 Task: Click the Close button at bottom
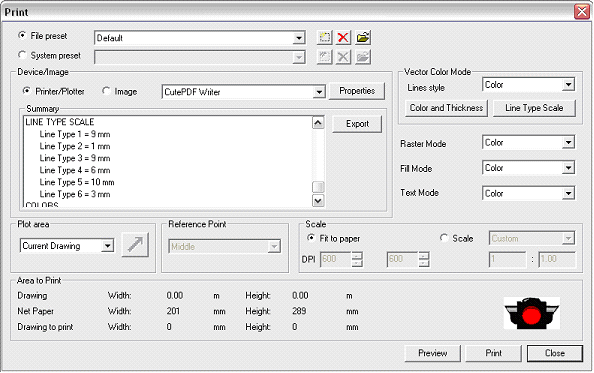(x=555, y=353)
